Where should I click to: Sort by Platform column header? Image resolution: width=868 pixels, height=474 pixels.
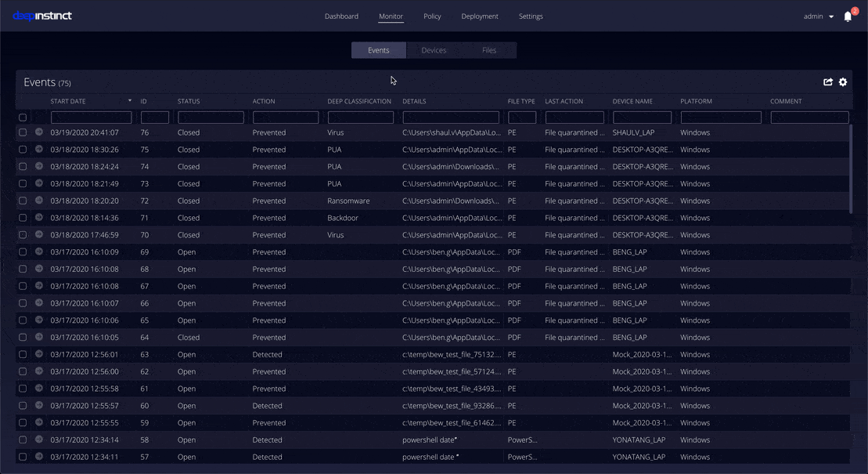(x=697, y=101)
